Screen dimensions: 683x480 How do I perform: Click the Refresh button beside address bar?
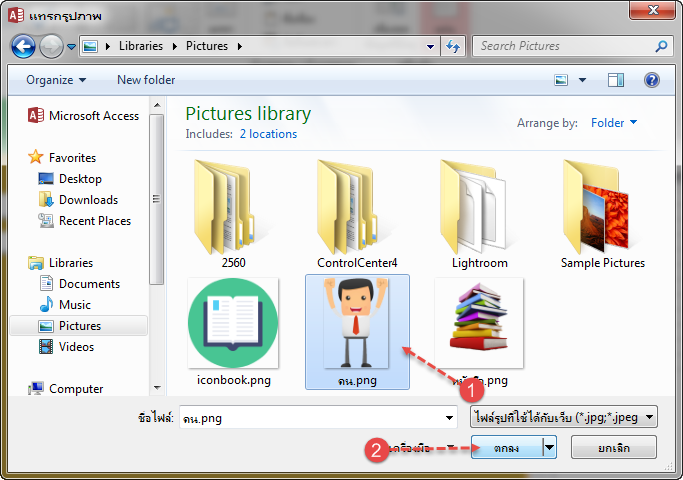click(x=453, y=46)
